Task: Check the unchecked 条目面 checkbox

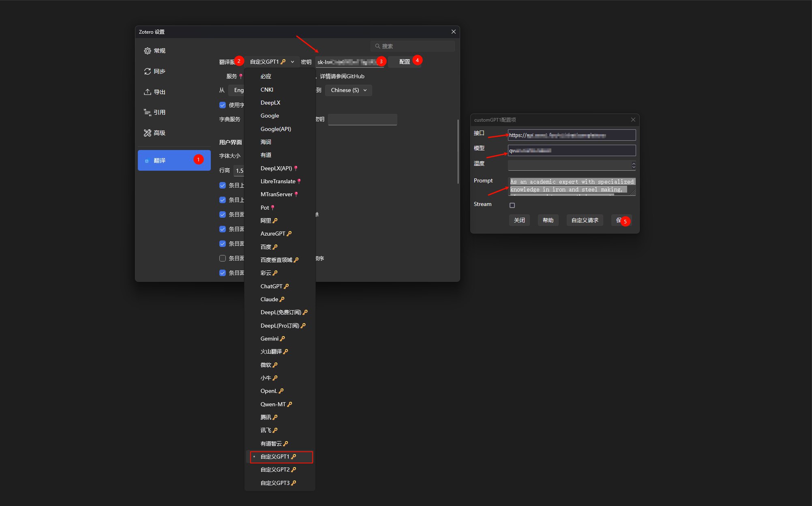Action: point(223,258)
